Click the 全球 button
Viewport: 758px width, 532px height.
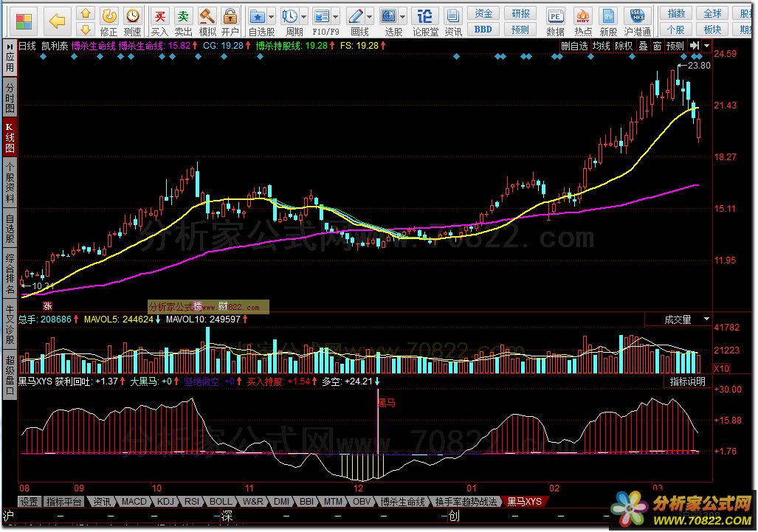(712, 13)
